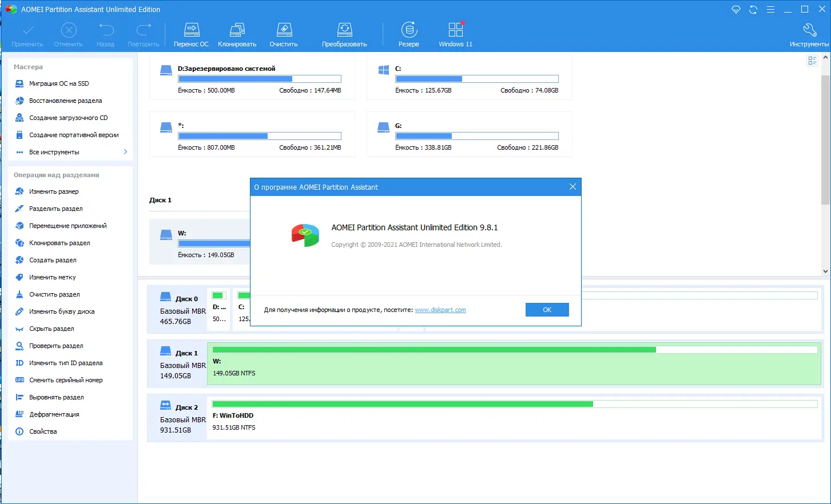The image size is (831, 504).
Task: Click the Назад toolbar button
Action: click(106, 35)
